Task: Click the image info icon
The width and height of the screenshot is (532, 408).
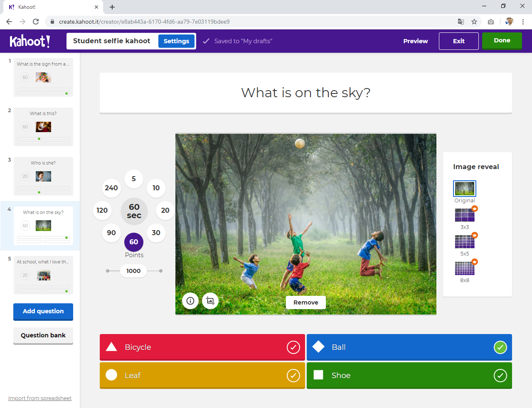Action: [x=190, y=301]
